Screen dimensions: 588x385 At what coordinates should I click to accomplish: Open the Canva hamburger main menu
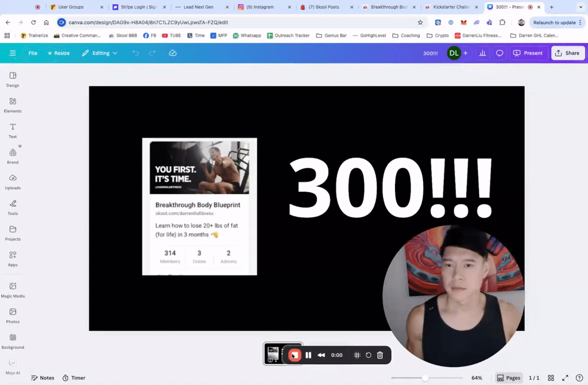12,53
